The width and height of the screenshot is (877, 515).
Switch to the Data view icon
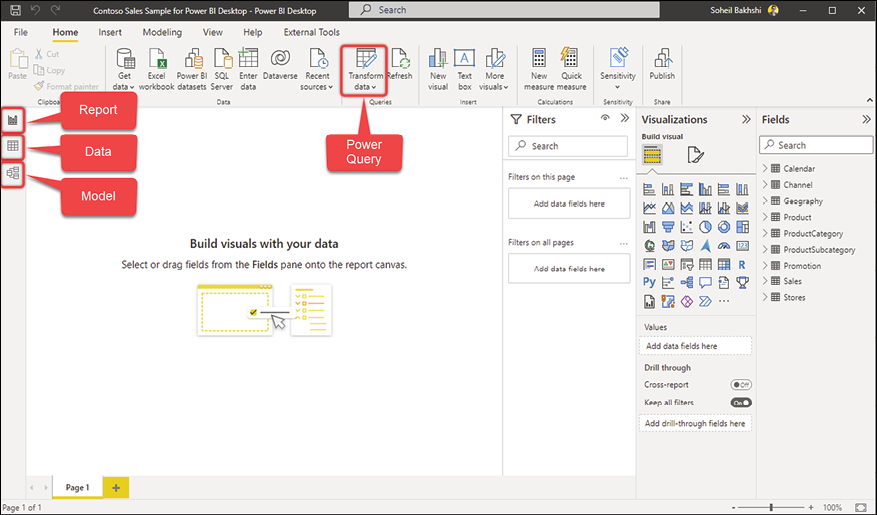pos(12,147)
